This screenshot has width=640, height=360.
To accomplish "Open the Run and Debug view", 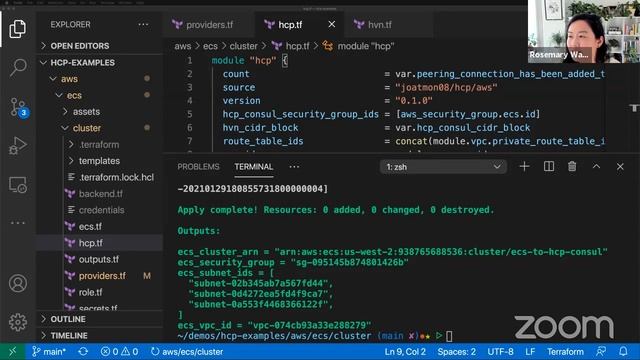I will coord(18,146).
